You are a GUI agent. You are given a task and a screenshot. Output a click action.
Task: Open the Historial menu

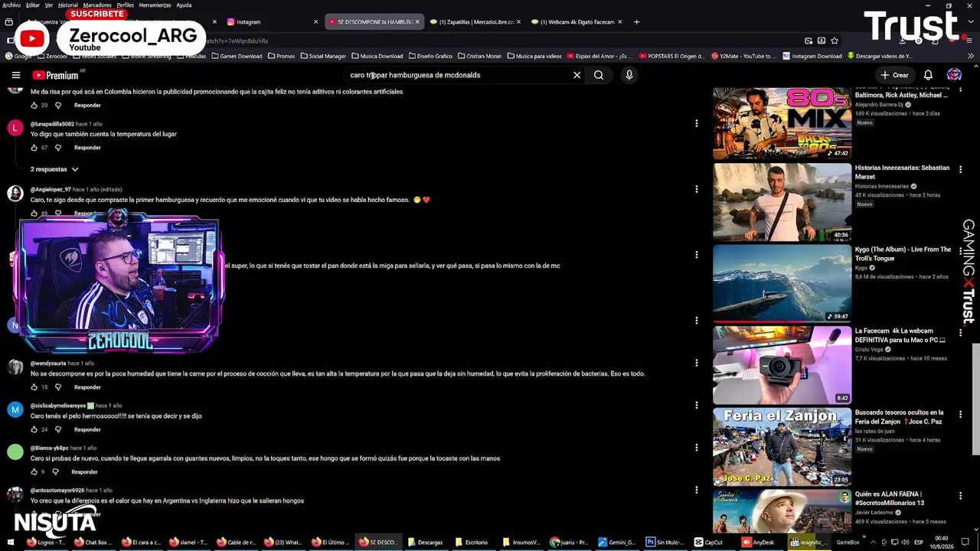[68, 5]
